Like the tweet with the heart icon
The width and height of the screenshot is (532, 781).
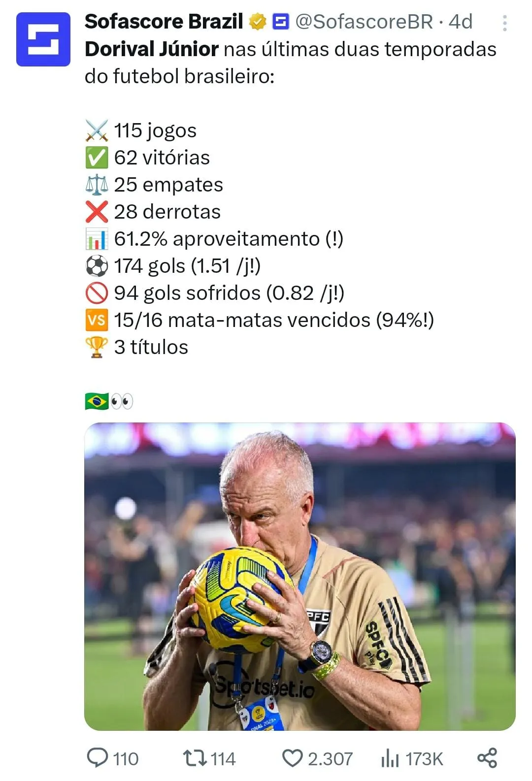click(x=292, y=758)
